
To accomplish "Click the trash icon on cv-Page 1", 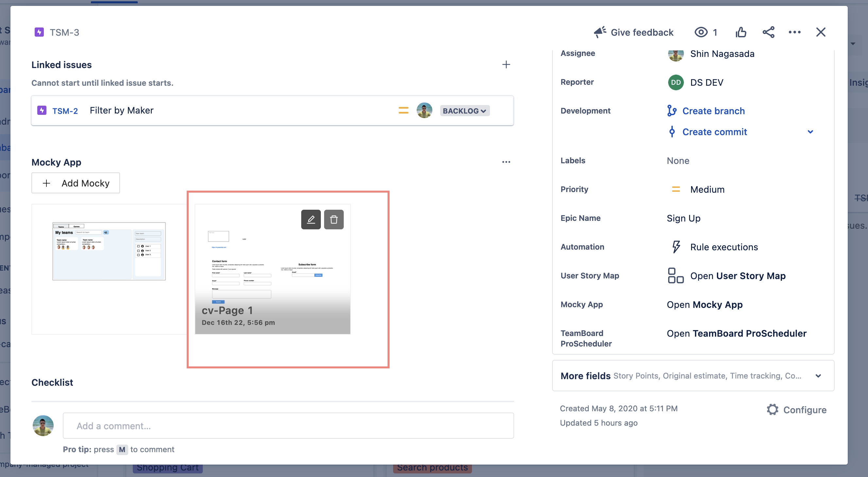I will (x=334, y=220).
